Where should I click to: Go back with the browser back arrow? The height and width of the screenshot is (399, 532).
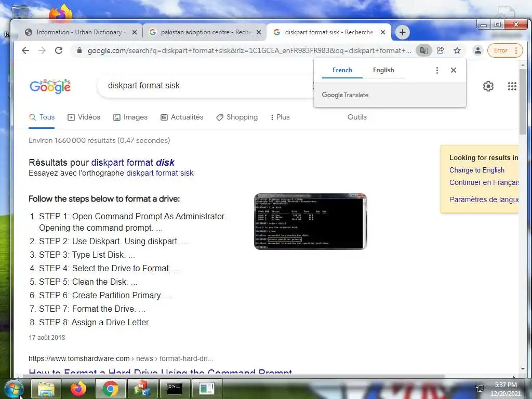25,50
